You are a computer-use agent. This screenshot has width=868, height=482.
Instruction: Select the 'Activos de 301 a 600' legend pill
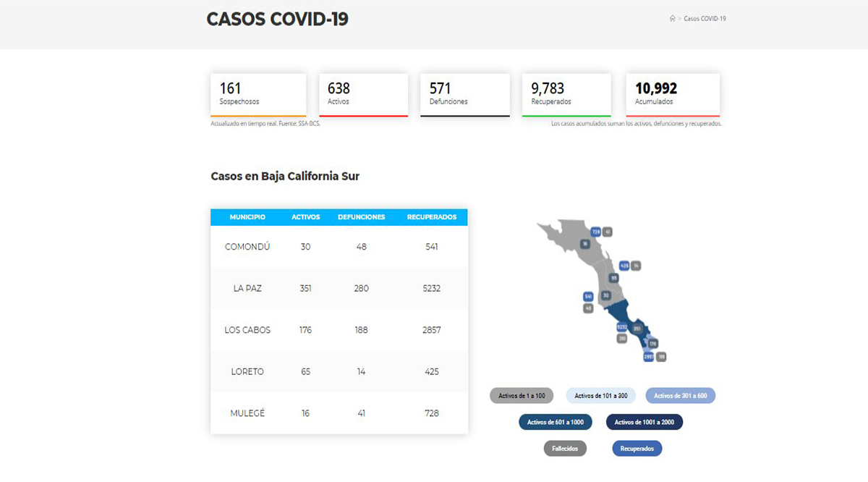tap(680, 396)
